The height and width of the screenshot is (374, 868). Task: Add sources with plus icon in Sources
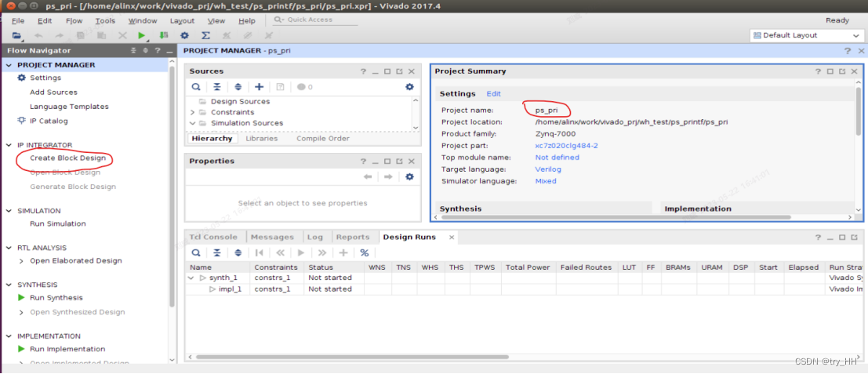(259, 87)
